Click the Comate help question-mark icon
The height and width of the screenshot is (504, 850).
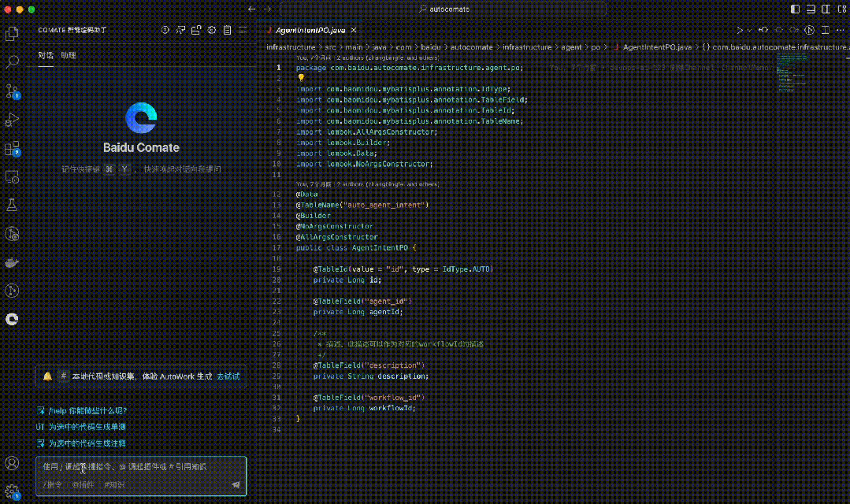(x=165, y=31)
